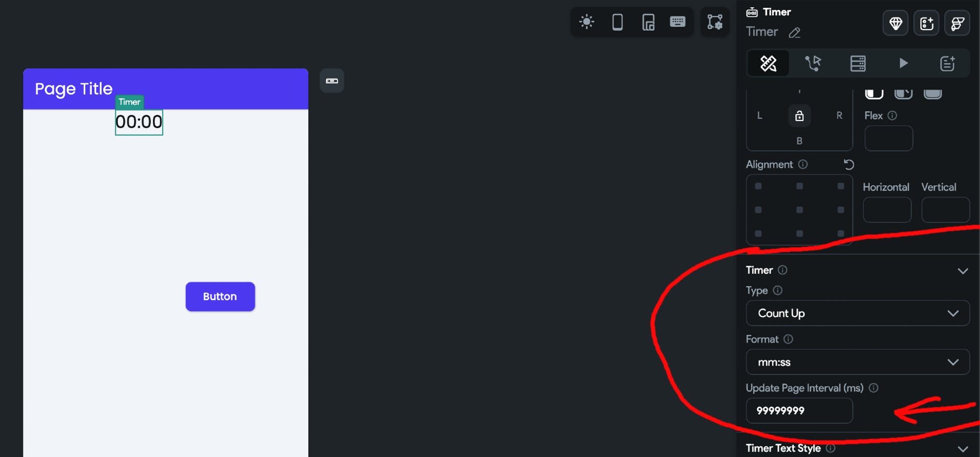Select top-left alignment dot in grid
Viewport: 980px width, 457px height.
point(758,186)
